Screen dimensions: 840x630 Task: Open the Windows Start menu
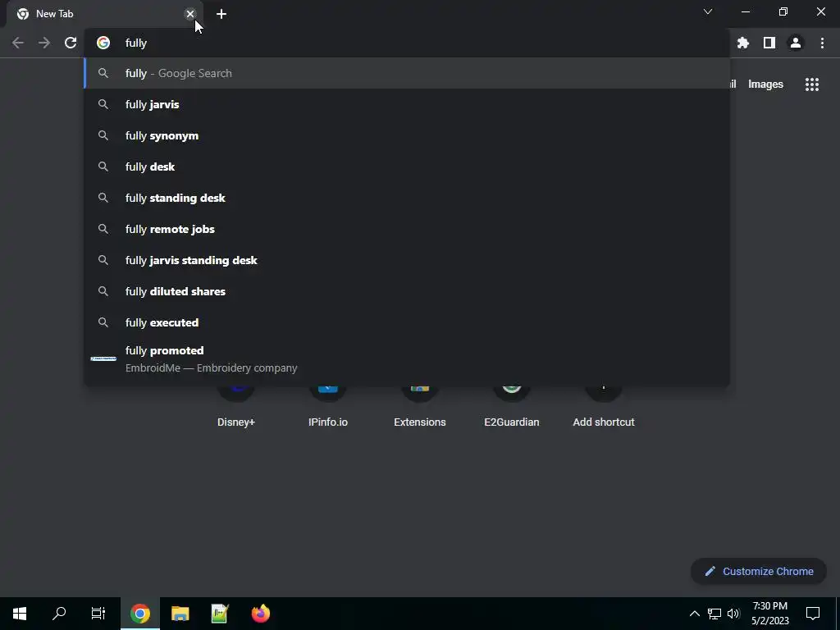point(20,614)
